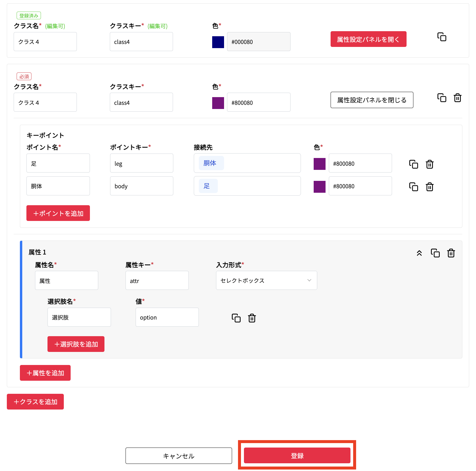
Task: Focus the registered class4 key field
Action: tap(141, 42)
